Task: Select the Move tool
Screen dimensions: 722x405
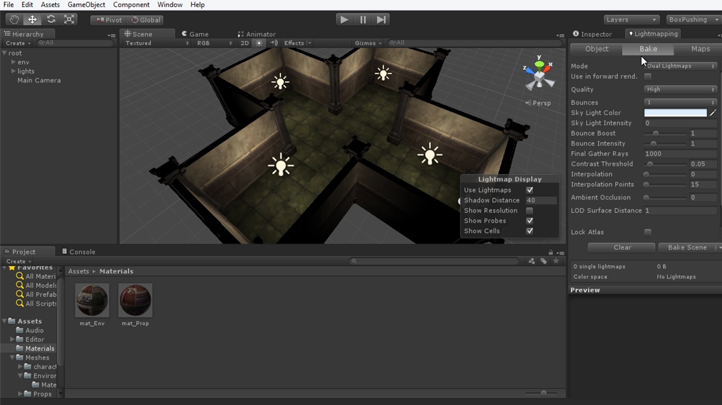Action: tap(32, 19)
